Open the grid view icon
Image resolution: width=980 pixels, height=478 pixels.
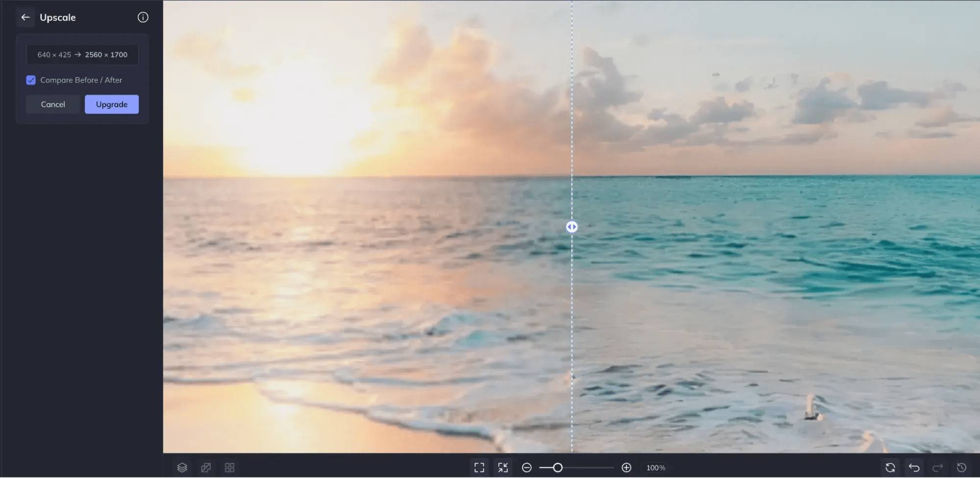tap(229, 468)
